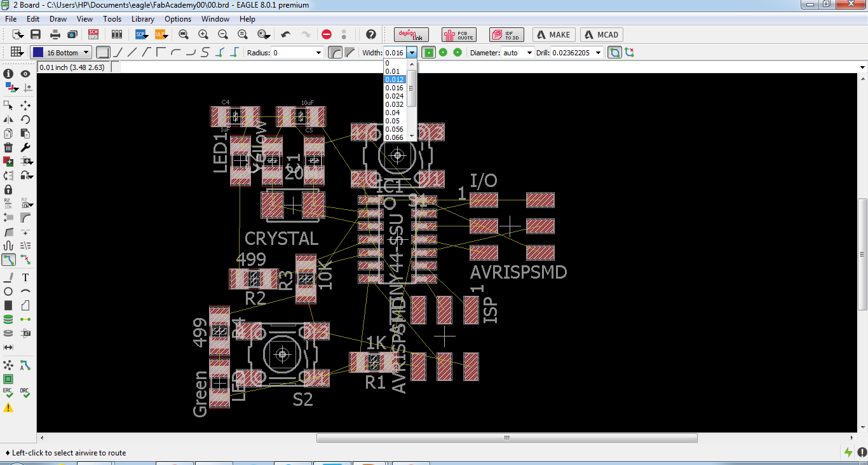Open the Edit menu

click(33, 19)
